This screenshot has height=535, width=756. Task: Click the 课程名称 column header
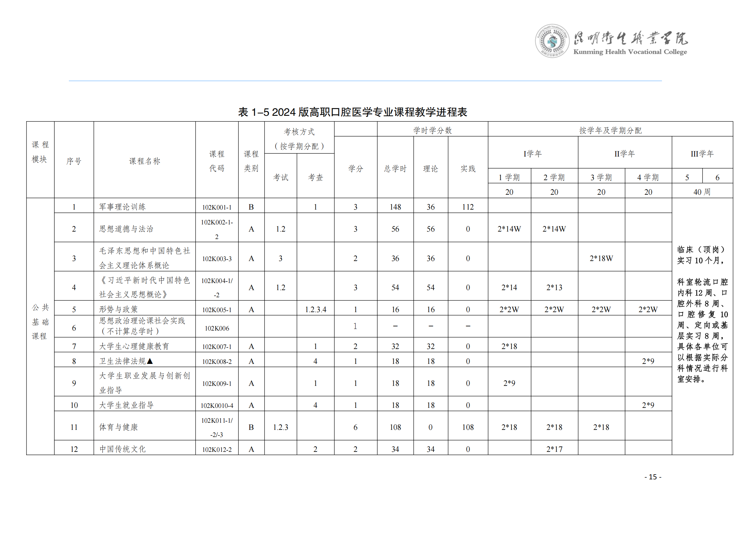(x=144, y=161)
